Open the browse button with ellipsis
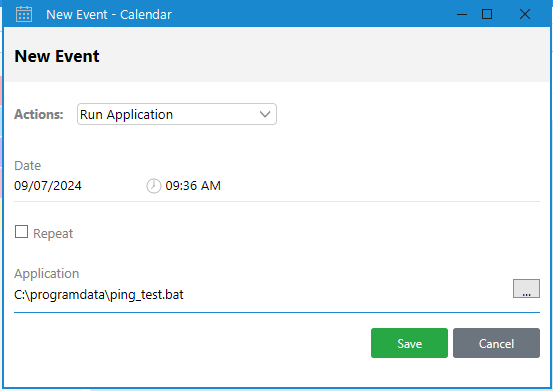 coord(526,289)
